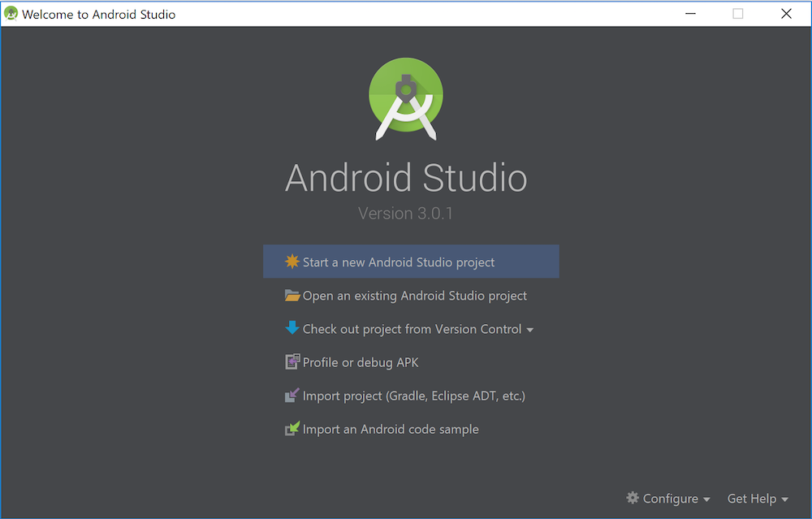Click the Configure gear icon
Viewport: 812px width, 519px height.
click(632, 498)
